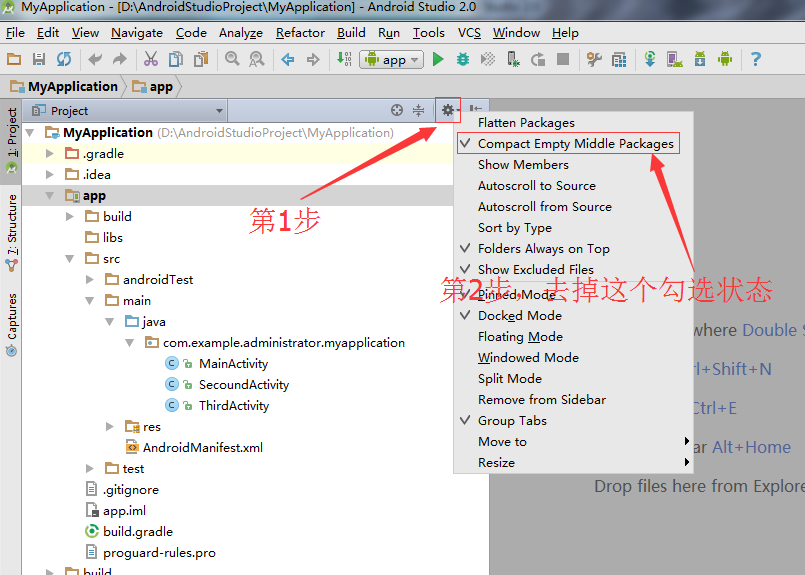Screen dimensions: 805x575
Task: Open the Structure side tab
Action: pyautogui.click(x=11, y=233)
